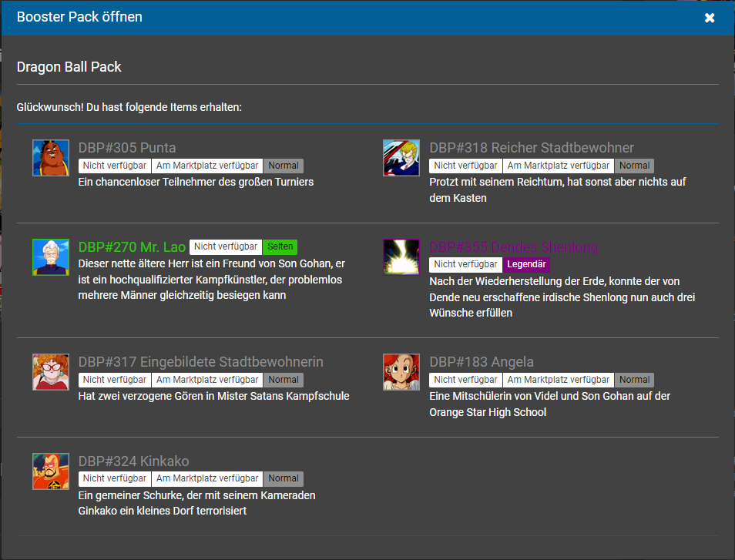Click 'Nicht verfügbar' tag beside Mr. Lao
735x560 pixels.
pos(226,247)
